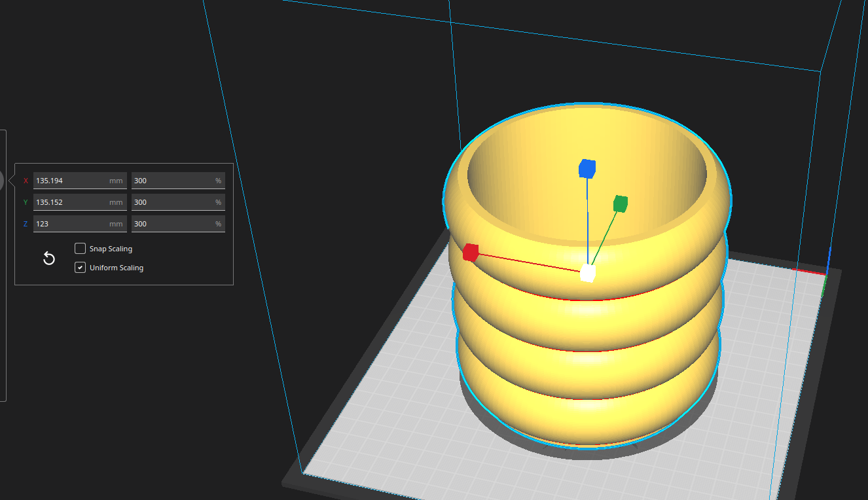The width and height of the screenshot is (868, 500).
Task: Grab the blue Z-axis scale handle
Action: (x=587, y=169)
